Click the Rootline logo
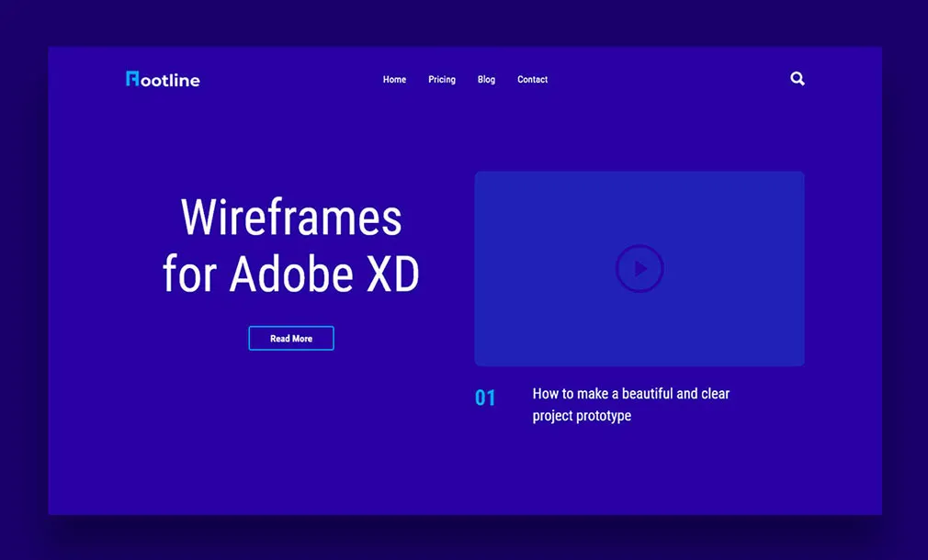 [x=163, y=79]
